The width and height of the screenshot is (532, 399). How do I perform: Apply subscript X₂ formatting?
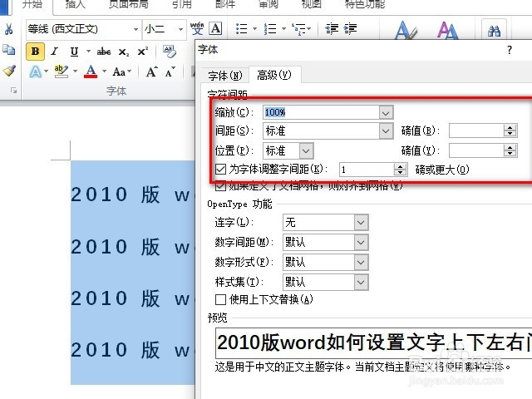(x=124, y=52)
